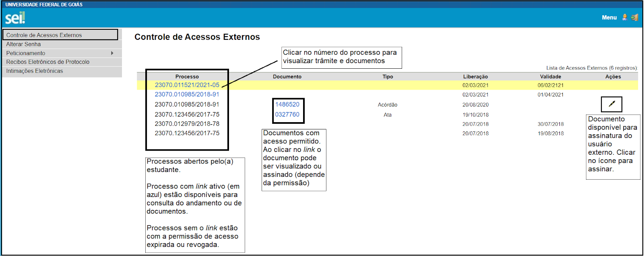This screenshot has width=644, height=256.
Task: Click process 23070.123456/2017-75 released 20/07/2018
Action: point(187,133)
